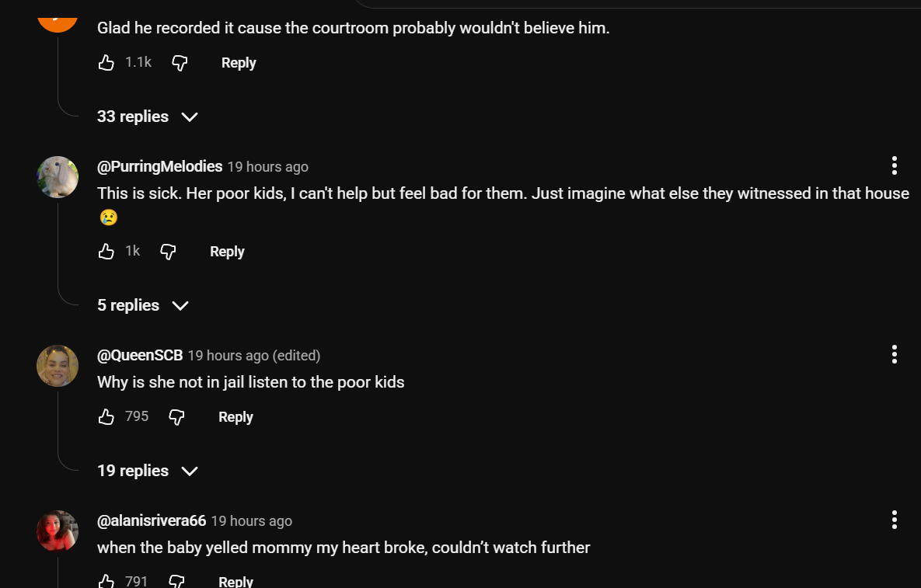Dislike the courtroom recording comment
921x588 pixels.
click(x=180, y=63)
